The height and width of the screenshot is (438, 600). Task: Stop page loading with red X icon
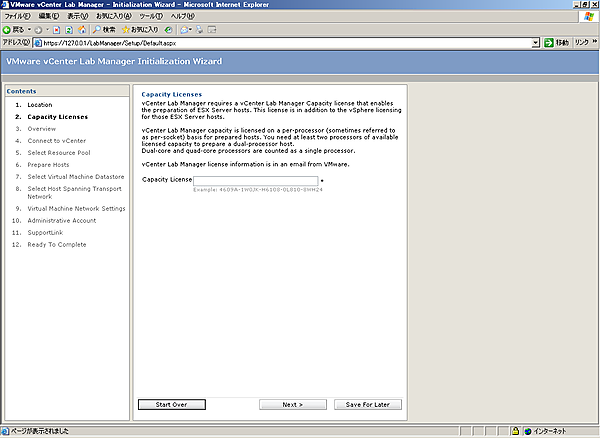(x=56, y=30)
